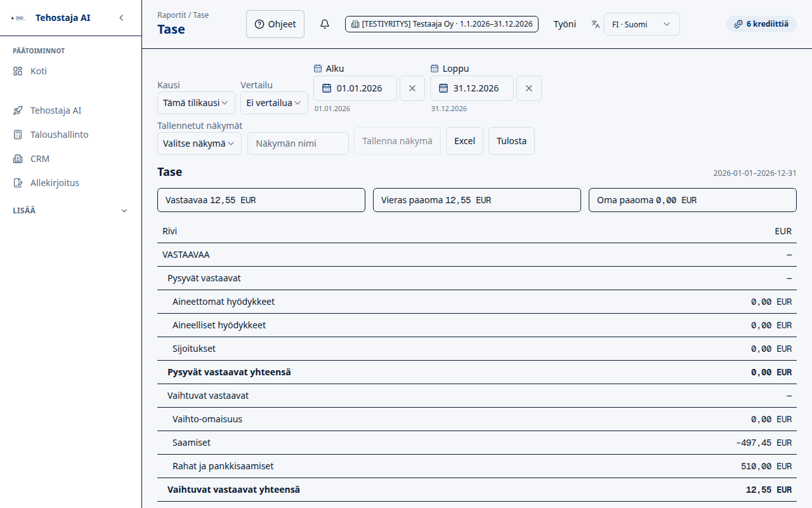Collapse the sidebar with the chevron arrow
Screen dimensions: 812x508
(121, 18)
